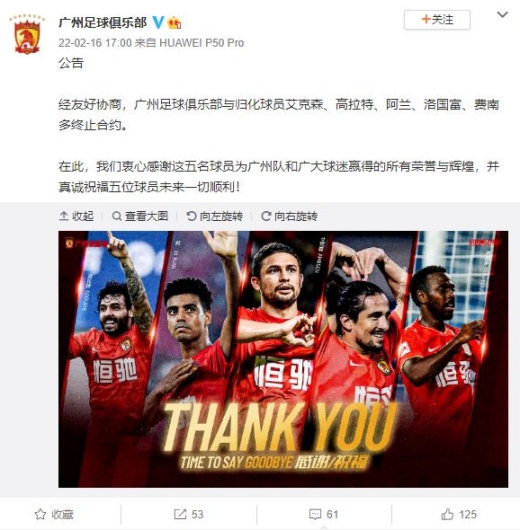Image resolution: width=520 pixels, height=530 pixels.
Task: Open the 22-02-16 17:00 timestamp link
Action: click(x=95, y=43)
